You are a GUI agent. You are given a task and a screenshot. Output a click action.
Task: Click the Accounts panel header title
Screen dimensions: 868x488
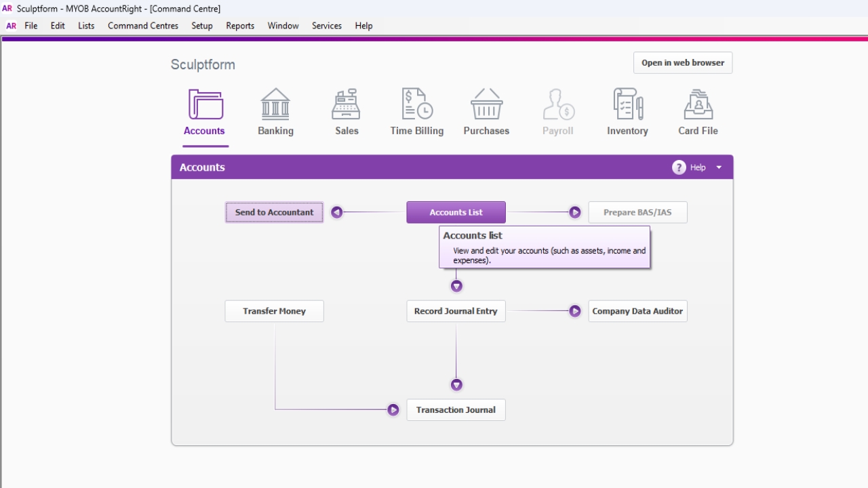tap(202, 167)
